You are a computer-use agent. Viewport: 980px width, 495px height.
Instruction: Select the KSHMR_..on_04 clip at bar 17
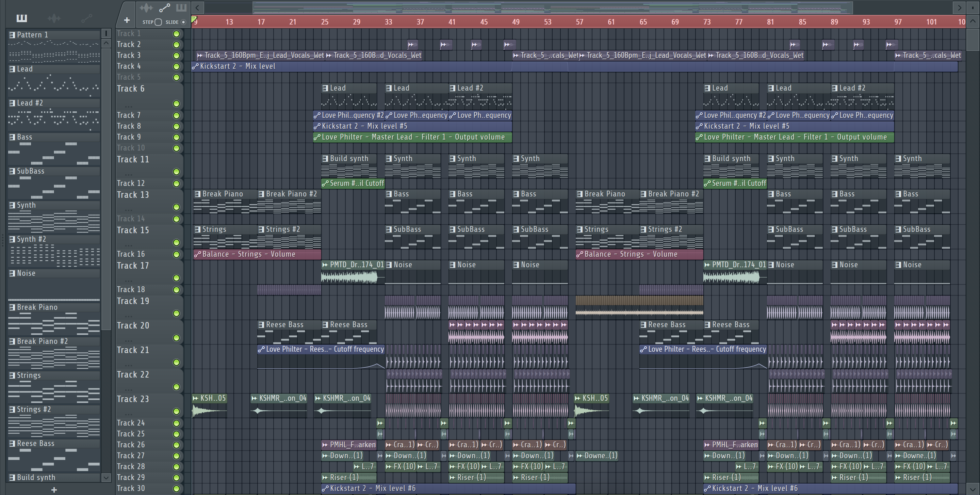pos(279,405)
